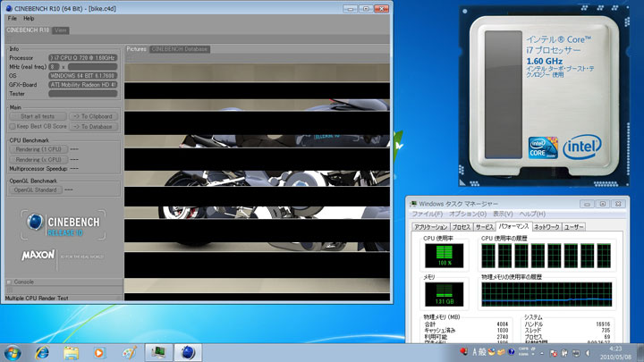The image size is (644, 362).
Task: Switch to プロセス tab in Task Manager
Action: [461, 227]
